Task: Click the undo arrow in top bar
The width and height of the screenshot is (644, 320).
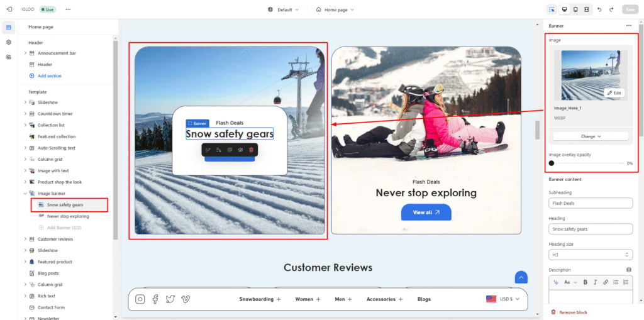Action: click(599, 9)
